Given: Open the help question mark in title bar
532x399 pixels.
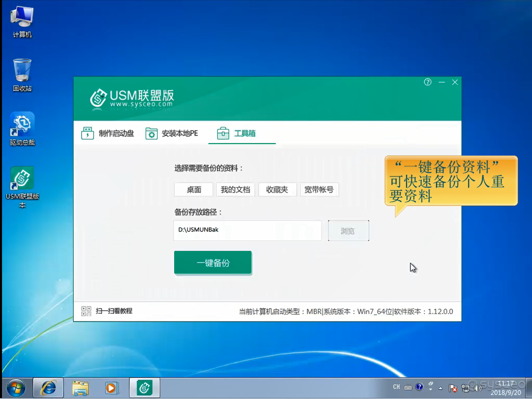Looking at the screenshot, I should 427,82.
